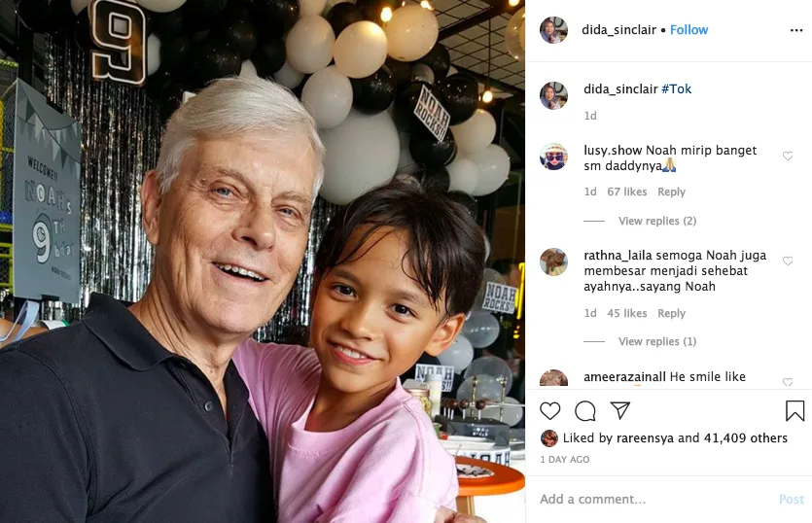Like lusy.show's comment with heart
812x523 pixels.
coord(788,156)
